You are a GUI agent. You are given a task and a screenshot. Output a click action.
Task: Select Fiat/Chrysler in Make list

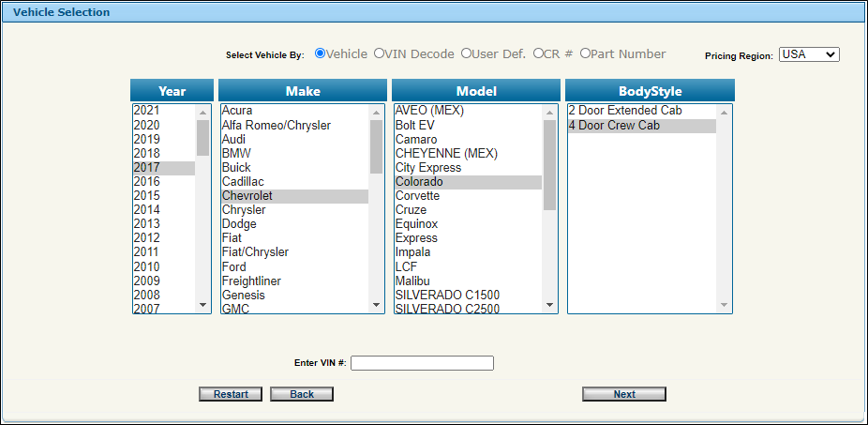[294, 252]
